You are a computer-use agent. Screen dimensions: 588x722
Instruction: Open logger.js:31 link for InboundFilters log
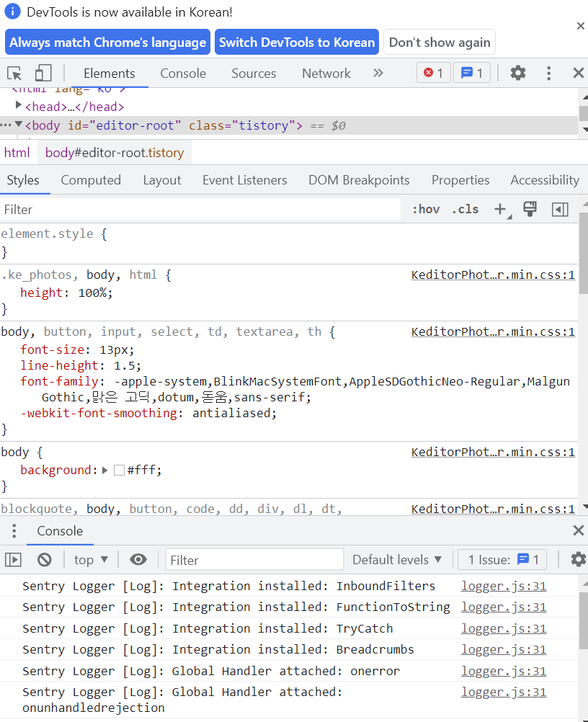[x=504, y=586]
